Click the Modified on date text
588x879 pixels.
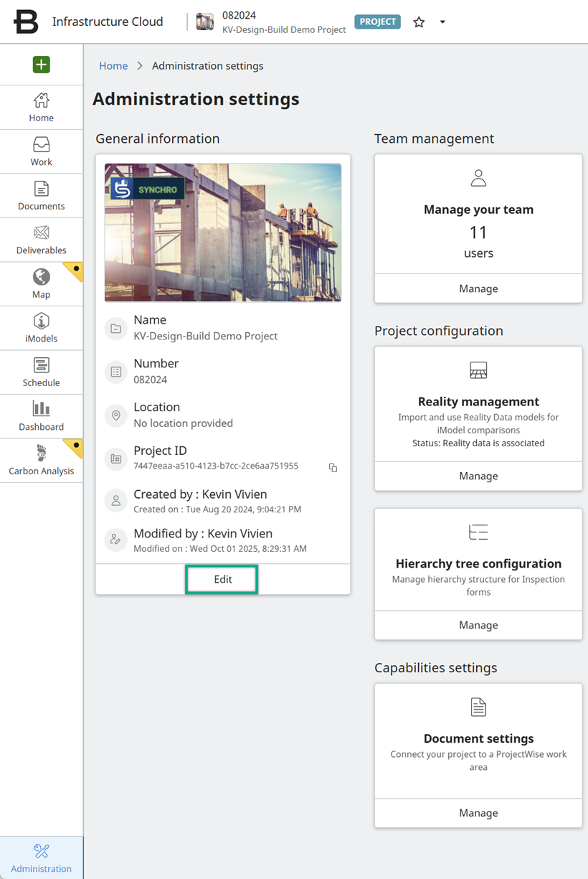220,549
